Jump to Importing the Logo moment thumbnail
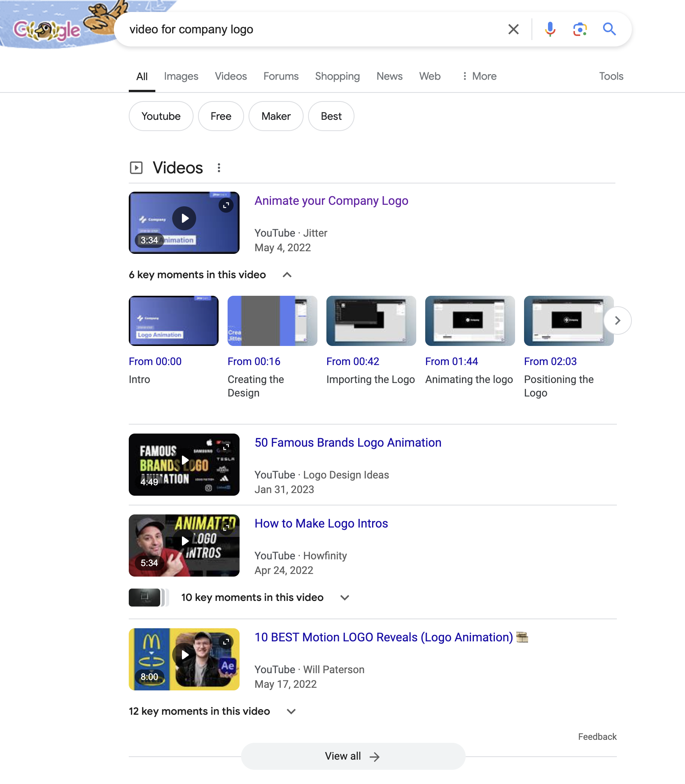 (x=371, y=321)
